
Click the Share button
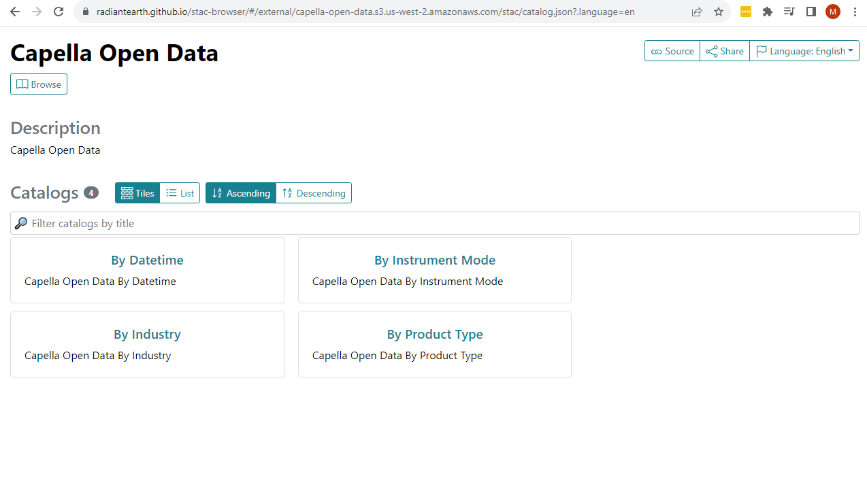click(x=725, y=51)
